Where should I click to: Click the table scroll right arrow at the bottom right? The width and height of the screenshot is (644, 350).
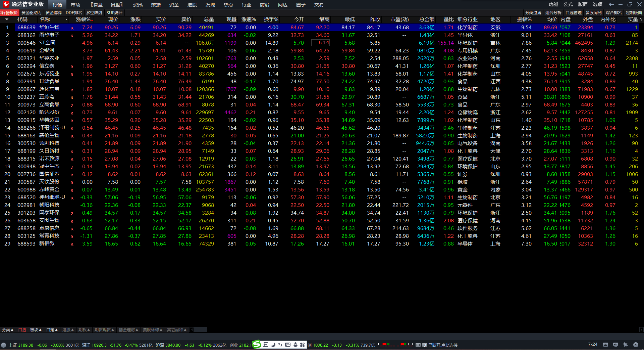641,330
